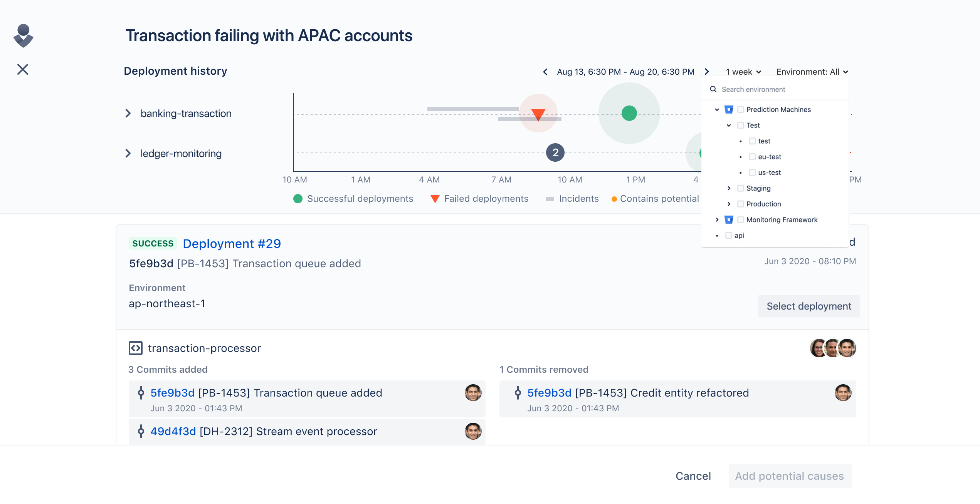Screen dimensions: 980x504
Task: Click the transaction-processor repository code icon
Action: (136, 348)
